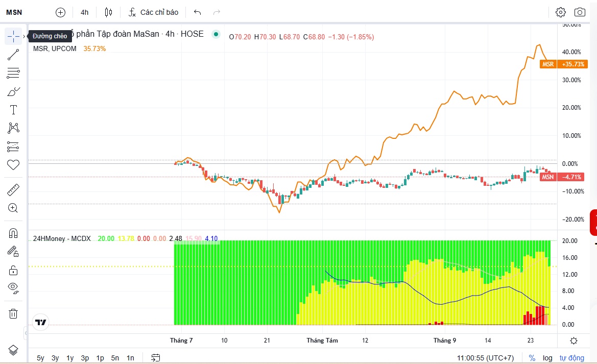Switch range to 5y
The image size is (597, 364).
pyautogui.click(x=40, y=358)
